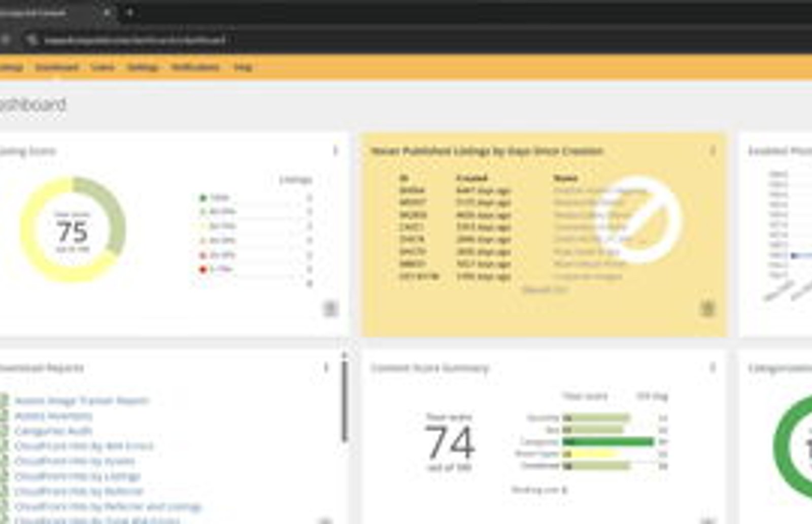The width and height of the screenshot is (812, 524).
Task: Click the Content Score Summary score value 74
Action: coord(450,442)
